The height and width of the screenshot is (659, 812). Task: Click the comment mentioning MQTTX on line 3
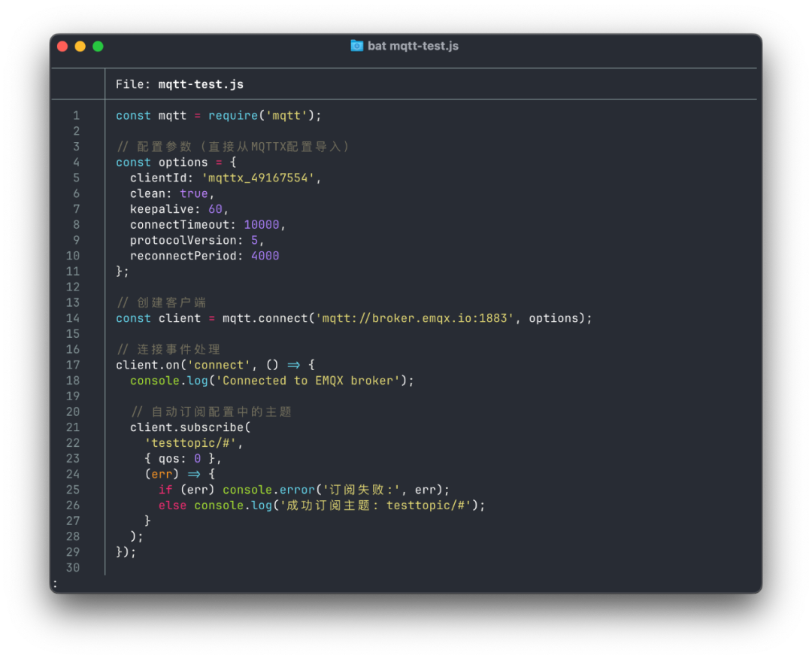tap(233, 147)
